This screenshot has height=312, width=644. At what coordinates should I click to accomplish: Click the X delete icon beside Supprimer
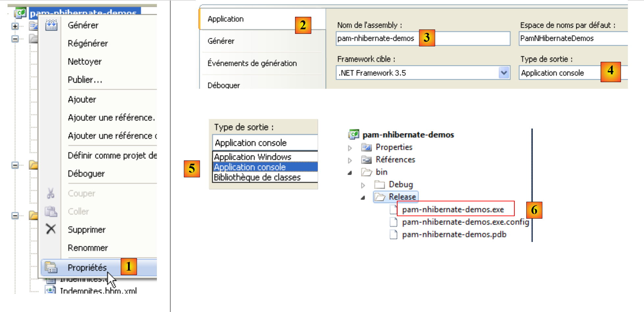[x=51, y=229]
